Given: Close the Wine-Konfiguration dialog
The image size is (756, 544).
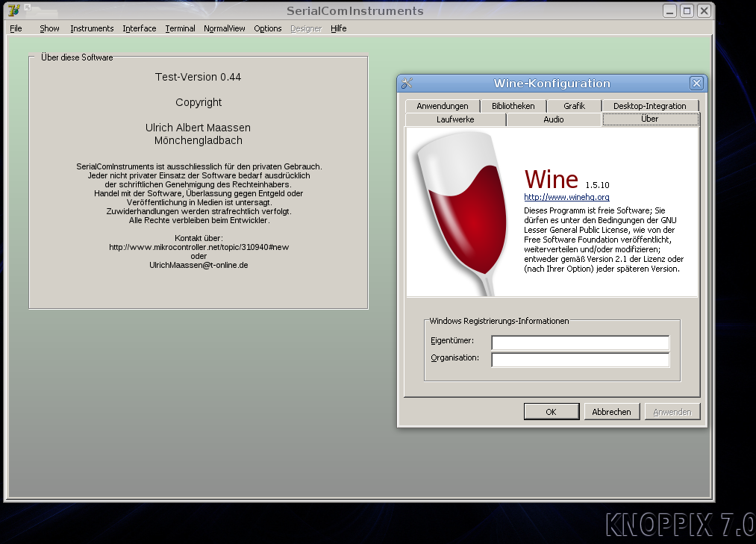Looking at the screenshot, I should [x=696, y=84].
